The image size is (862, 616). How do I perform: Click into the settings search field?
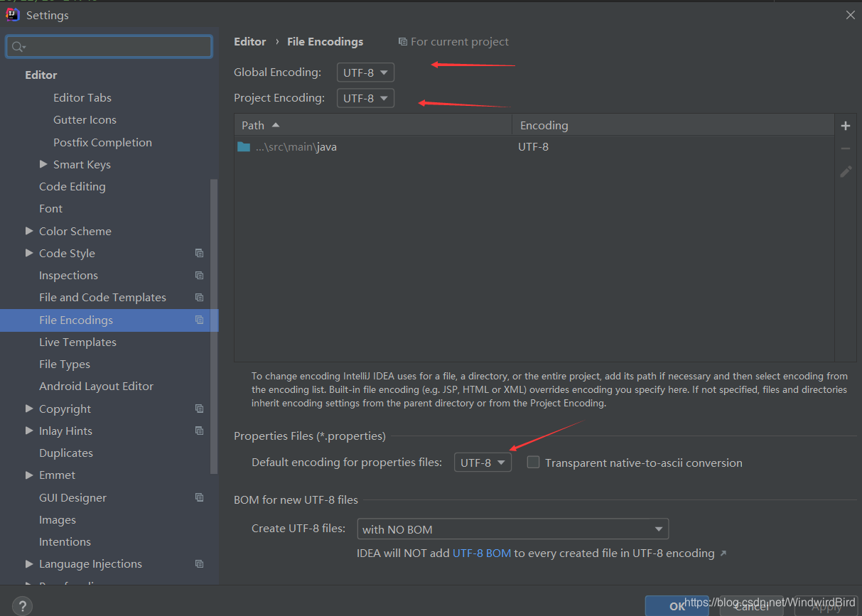pos(109,47)
